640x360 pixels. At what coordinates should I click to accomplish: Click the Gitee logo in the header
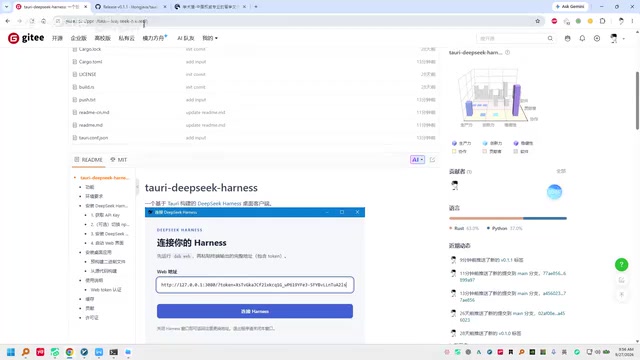pyautogui.click(x=26, y=38)
